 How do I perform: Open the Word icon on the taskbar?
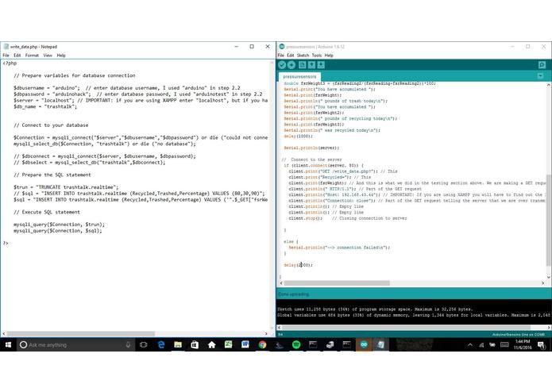245,345
